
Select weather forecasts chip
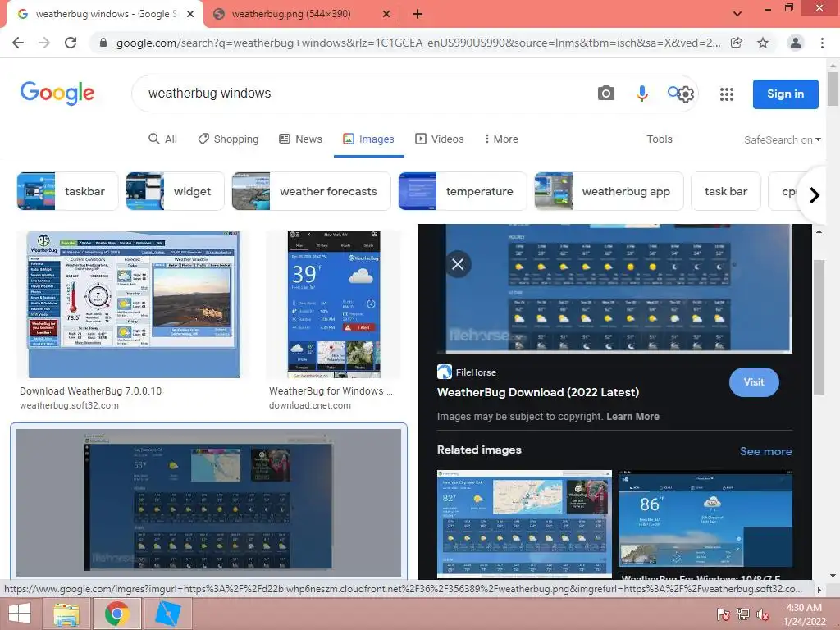pyautogui.click(x=311, y=191)
